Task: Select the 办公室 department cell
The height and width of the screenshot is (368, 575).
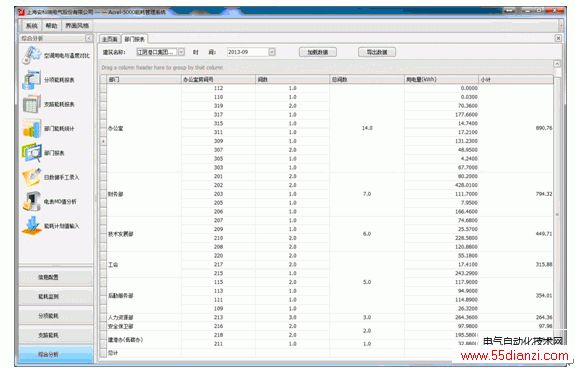Action: pyautogui.click(x=144, y=128)
